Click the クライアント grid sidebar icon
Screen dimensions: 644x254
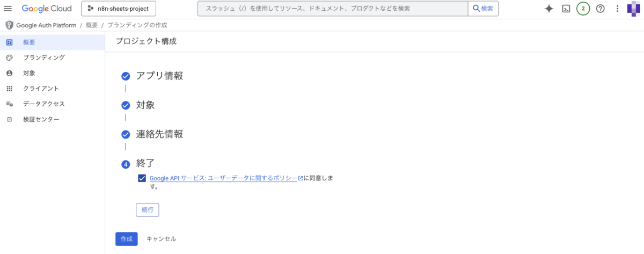pyautogui.click(x=9, y=89)
